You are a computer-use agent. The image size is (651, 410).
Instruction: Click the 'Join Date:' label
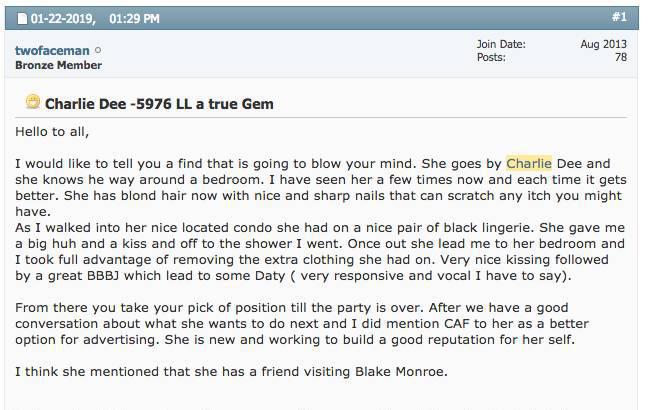[501, 44]
